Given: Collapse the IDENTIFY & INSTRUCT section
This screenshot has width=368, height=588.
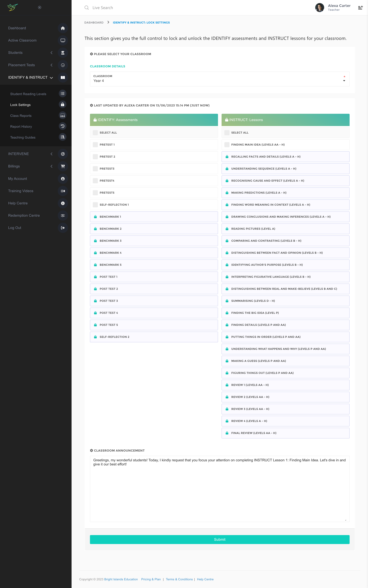Looking at the screenshot, I should (51, 77).
